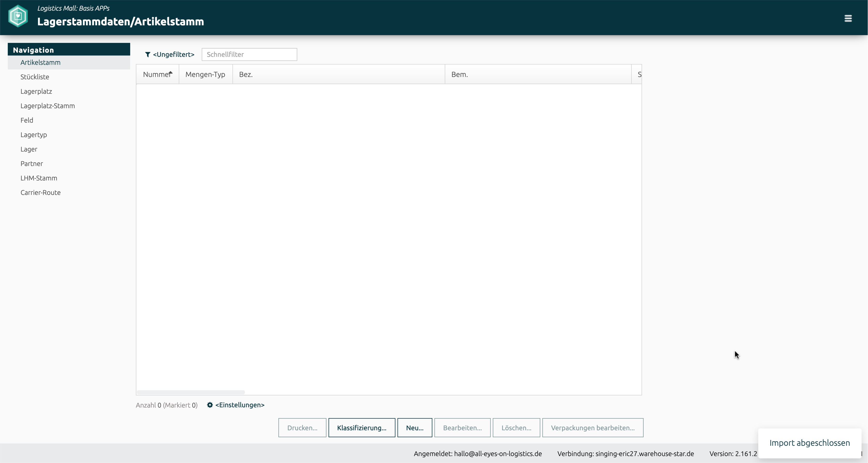Click the Drucken... button
Viewport: 868px width, 463px height.
click(302, 428)
